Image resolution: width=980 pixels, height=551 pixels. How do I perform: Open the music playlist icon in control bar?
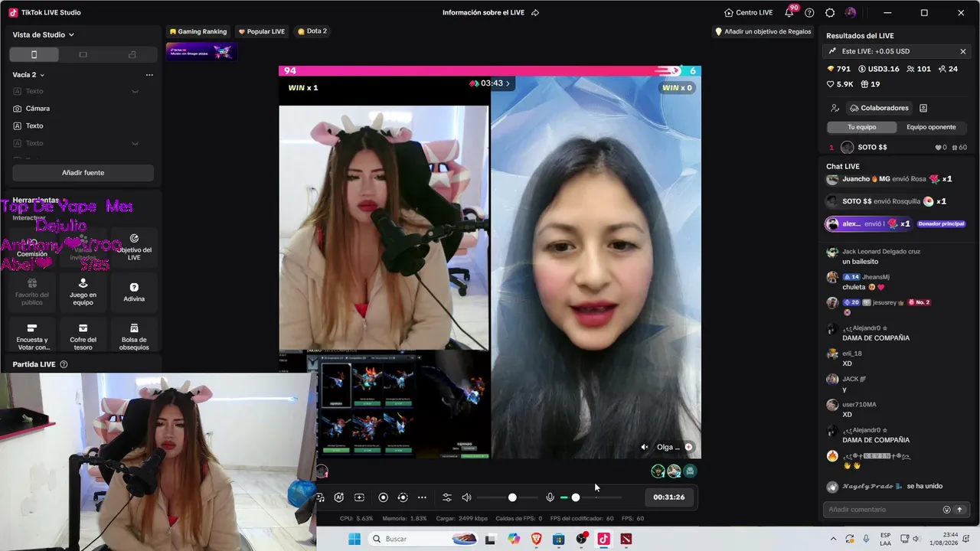[320, 497]
